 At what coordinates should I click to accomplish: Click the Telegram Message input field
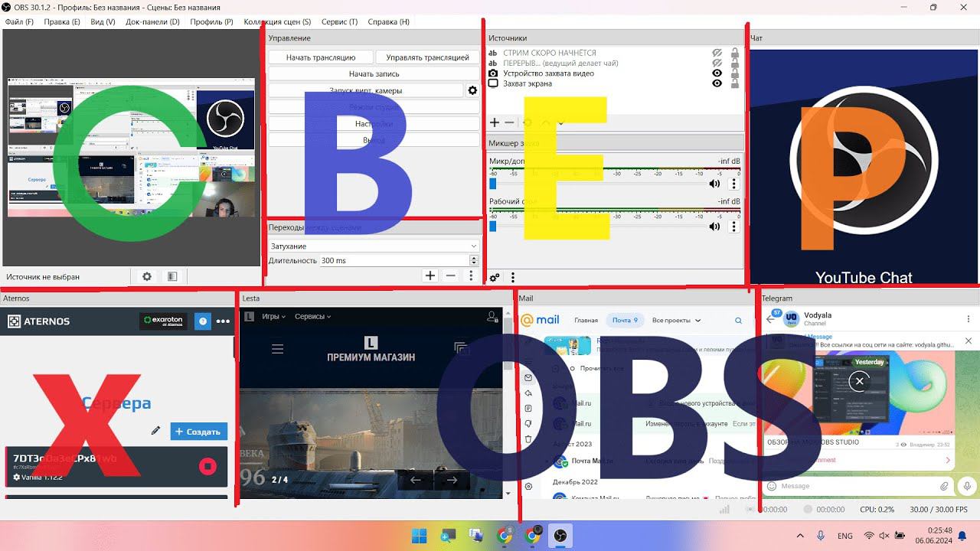click(857, 486)
